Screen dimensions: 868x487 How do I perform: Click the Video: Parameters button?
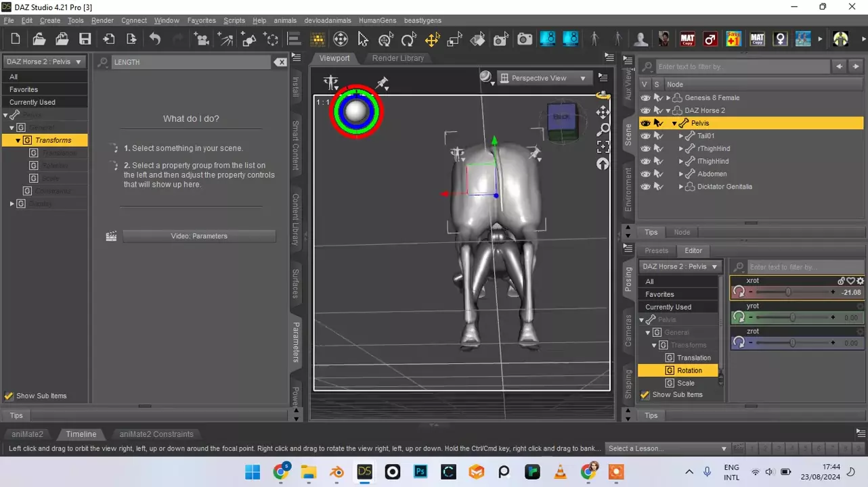click(x=199, y=236)
